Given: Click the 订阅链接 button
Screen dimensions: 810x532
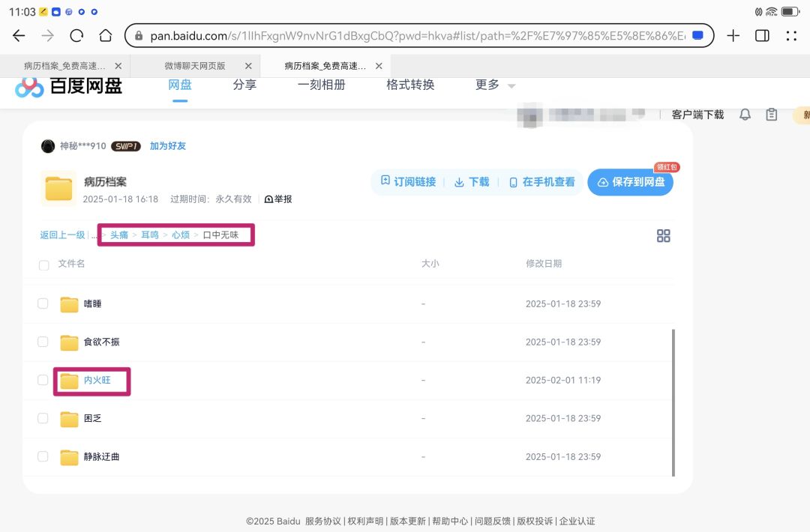Looking at the screenshot, I should pos(408,181).
